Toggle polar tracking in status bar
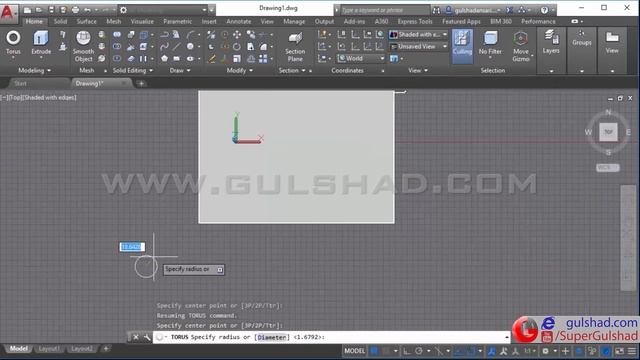 click(x=419, y=351)
